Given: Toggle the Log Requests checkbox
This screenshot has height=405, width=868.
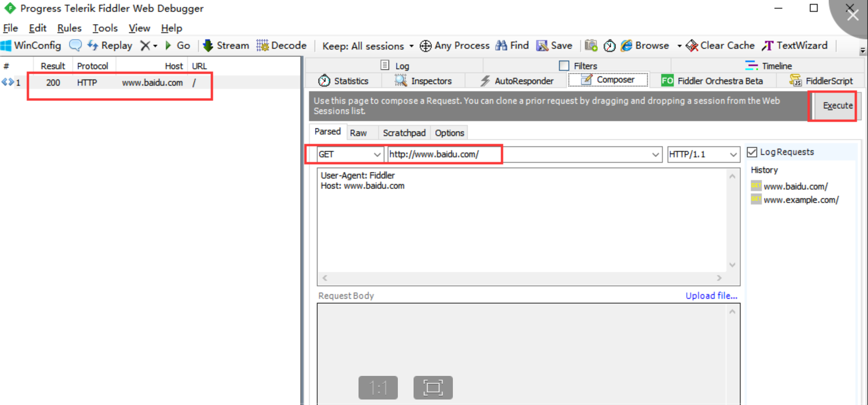Looking at the screenshot, I should tap(752, 152).
